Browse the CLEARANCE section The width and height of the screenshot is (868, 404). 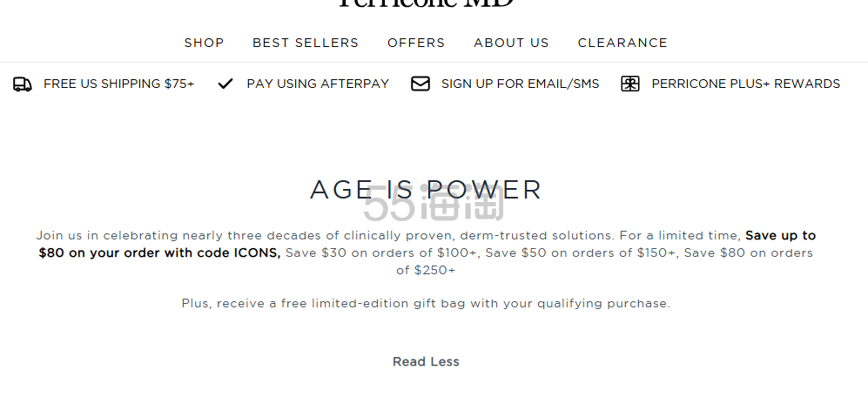(622, 43)
